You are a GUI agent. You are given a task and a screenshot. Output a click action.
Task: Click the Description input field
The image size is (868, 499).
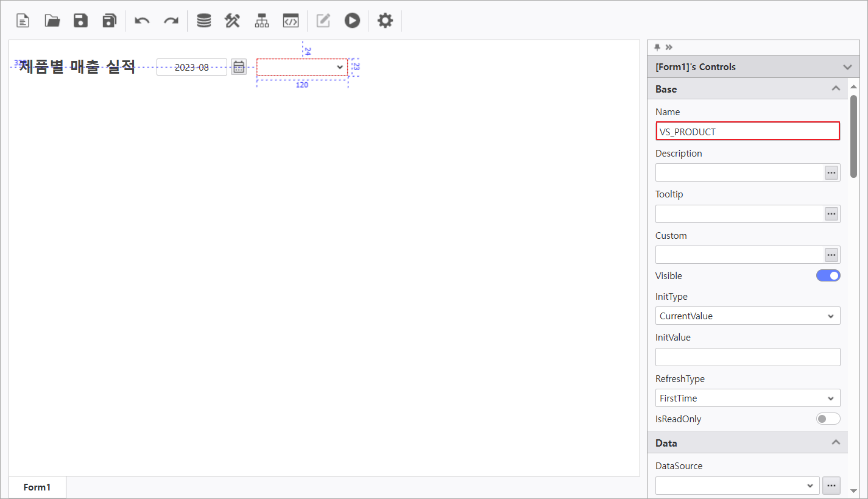[x=740, y=172]
